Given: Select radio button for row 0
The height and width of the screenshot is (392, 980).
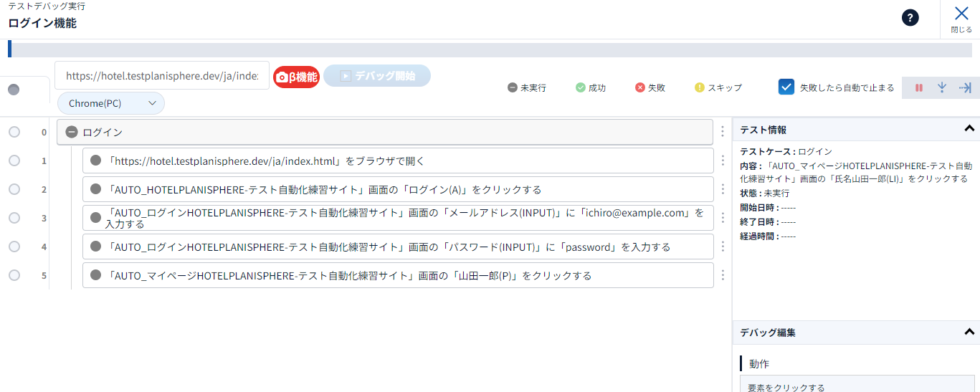Looking at the screenshot, I should (x=14, y=132).
